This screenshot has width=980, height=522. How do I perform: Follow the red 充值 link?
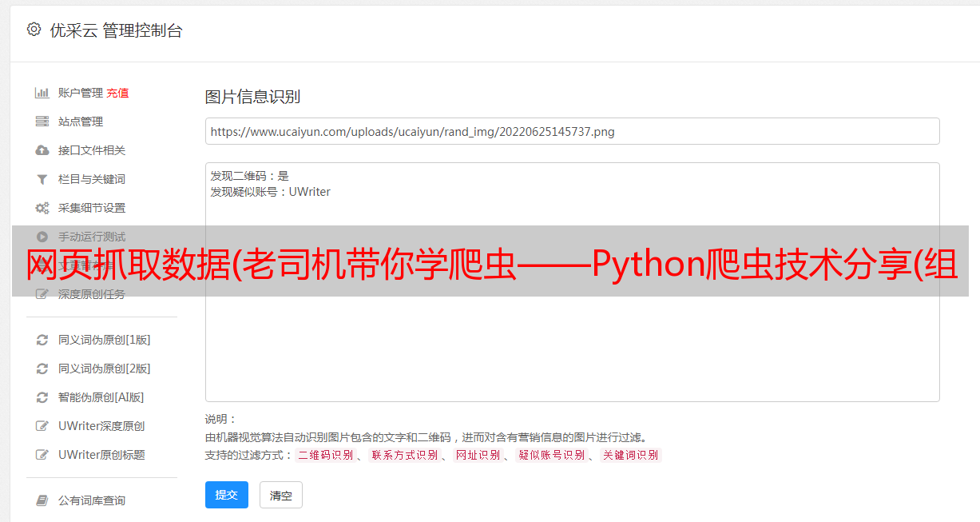coord(117,93)
